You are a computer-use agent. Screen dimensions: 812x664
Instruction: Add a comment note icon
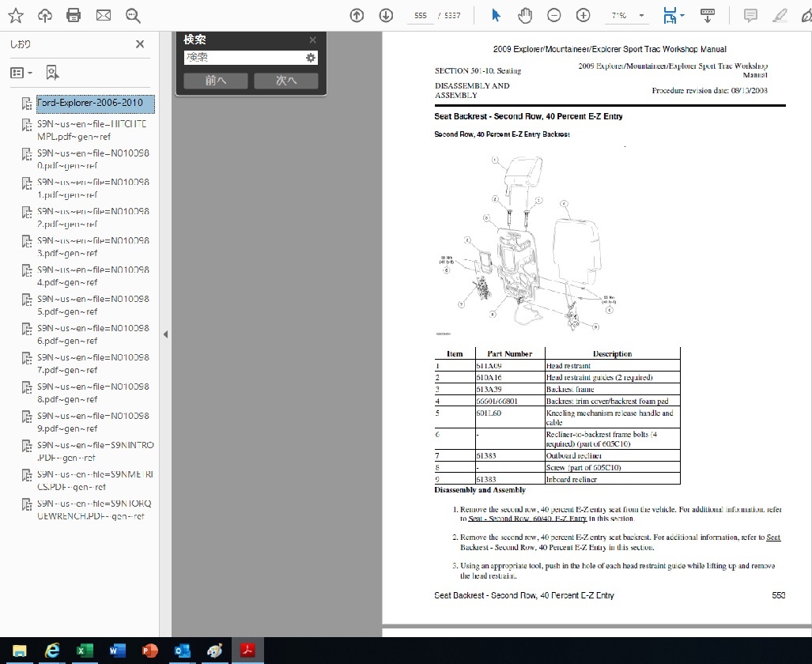[x=750, y=16]
